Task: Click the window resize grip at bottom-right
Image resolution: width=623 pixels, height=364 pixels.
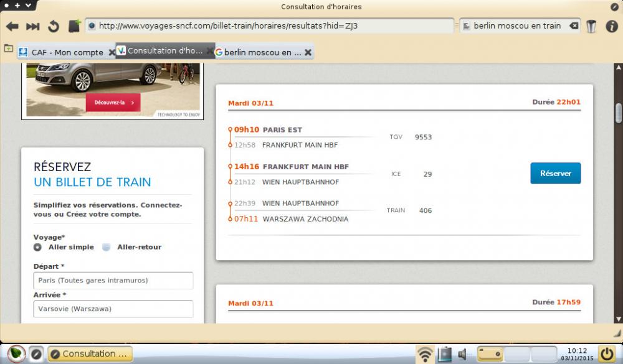Action: pos(618,333)
